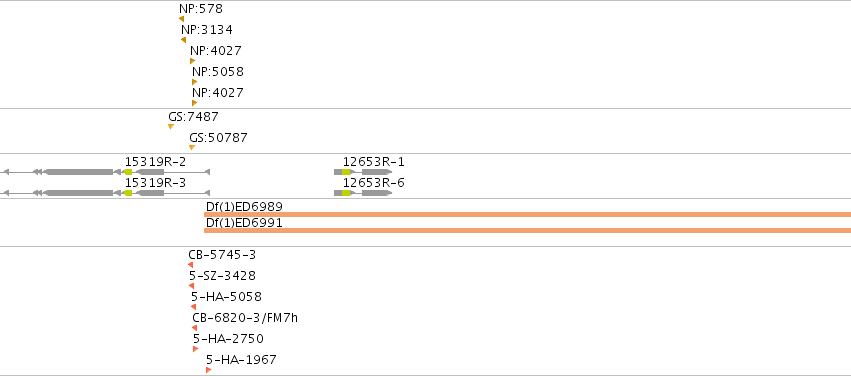Select the CB-5745-3 red insertion marker
This screenshot has height=376, width=851.
coord(190,265)
